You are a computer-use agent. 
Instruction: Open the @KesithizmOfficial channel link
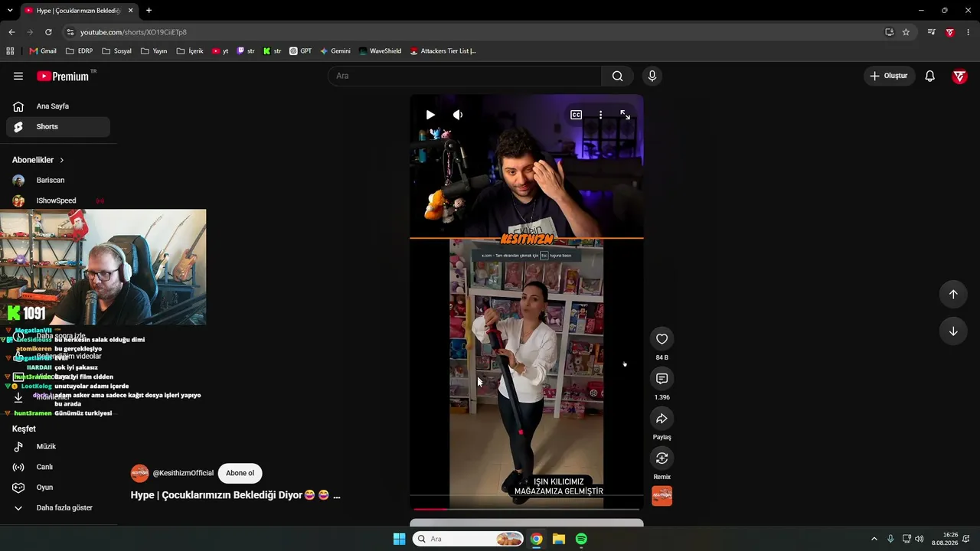click(183, 473)
